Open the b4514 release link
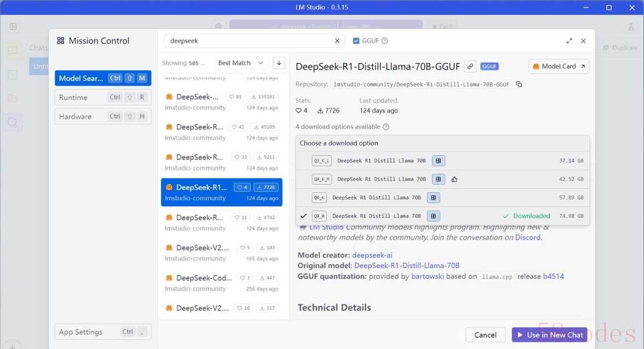This screenshot has width=644, height=349. (x=553, y=277)
